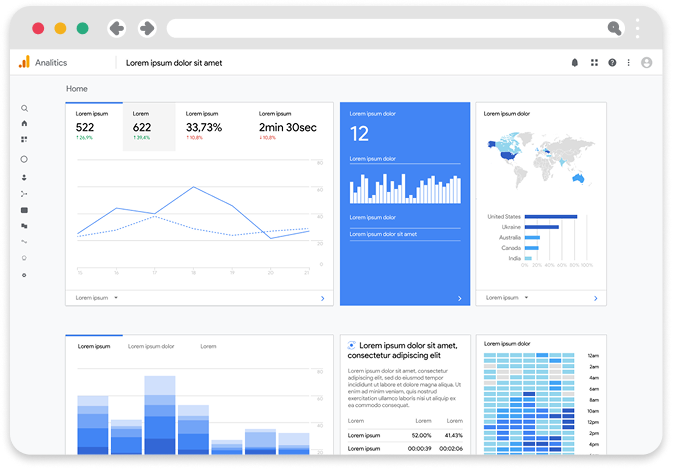Open the header vertical dots menu
673x469 pixels.
pos(628,63)
